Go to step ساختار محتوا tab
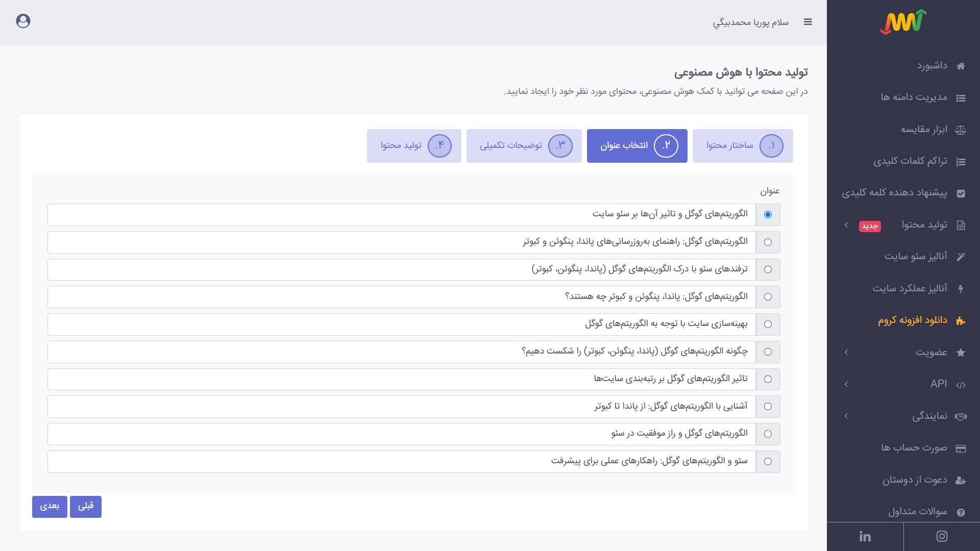The image size is (980, 551). [x=743, y=146]
